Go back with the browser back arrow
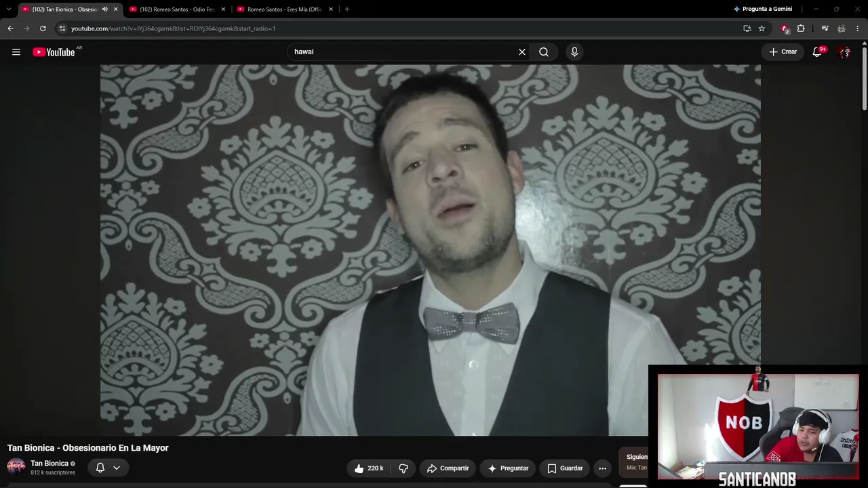The height and width of the screenshot is (488, 868). pos(10,28)
